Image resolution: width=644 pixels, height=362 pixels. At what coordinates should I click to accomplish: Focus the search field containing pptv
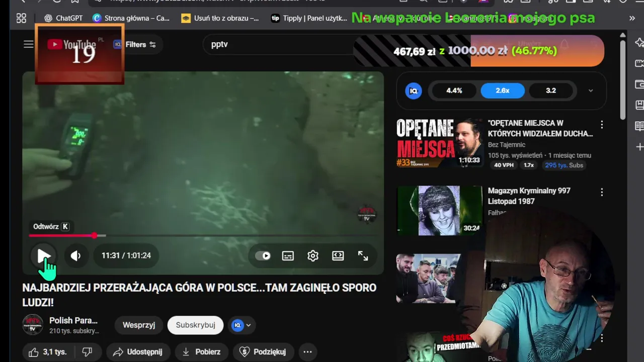[282, 44]
